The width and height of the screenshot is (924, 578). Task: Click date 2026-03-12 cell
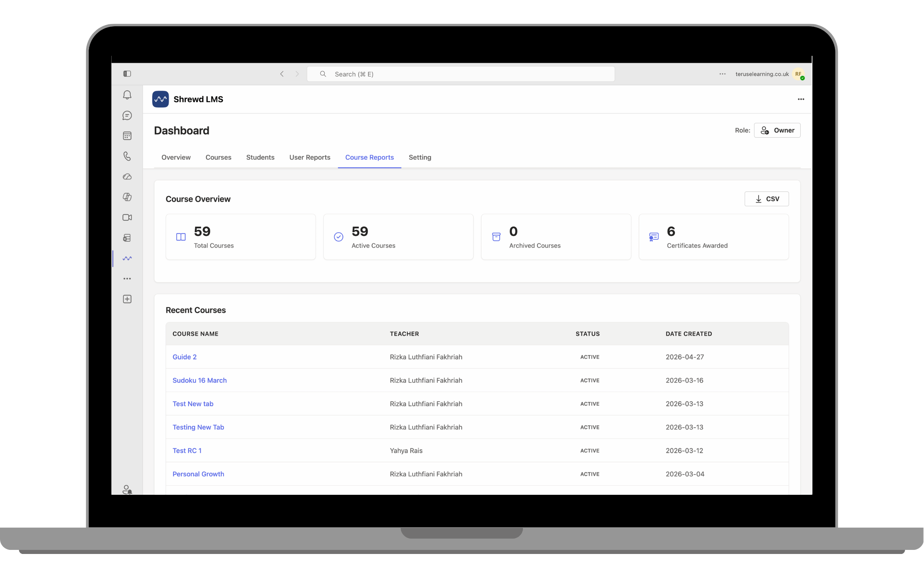(684, 450)
